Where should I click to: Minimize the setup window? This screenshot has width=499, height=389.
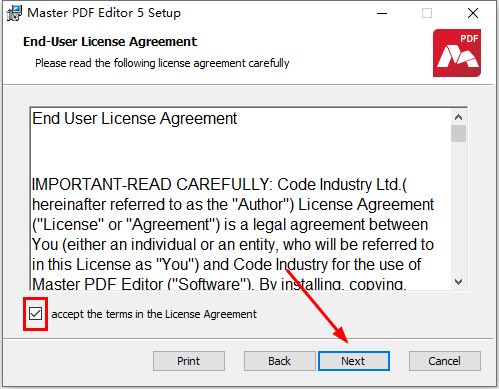point(382,13)
